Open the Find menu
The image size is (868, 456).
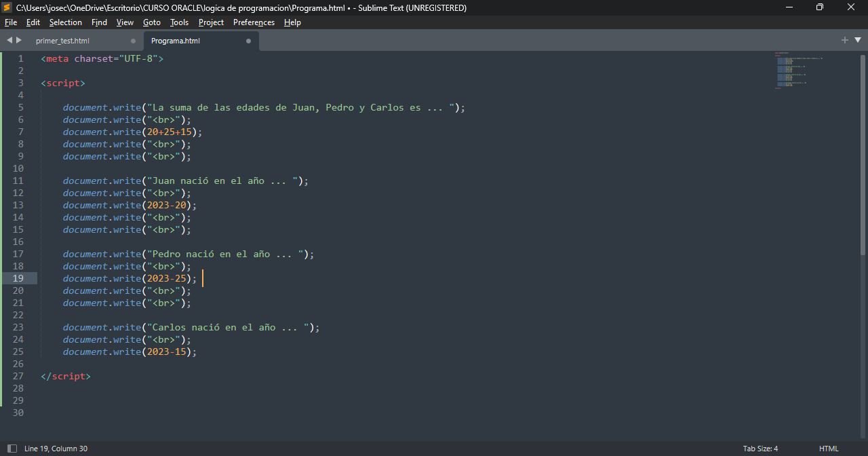(99, 22)
